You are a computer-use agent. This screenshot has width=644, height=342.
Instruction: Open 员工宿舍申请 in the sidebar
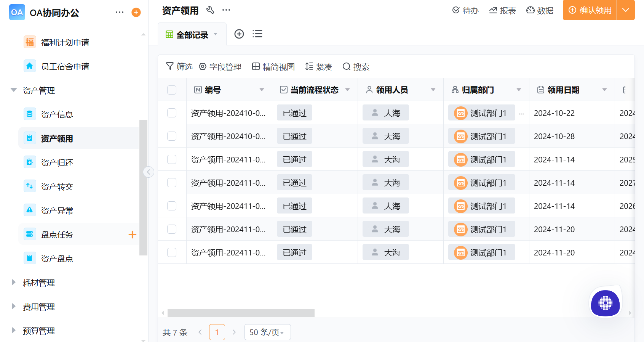pos(65,66)
